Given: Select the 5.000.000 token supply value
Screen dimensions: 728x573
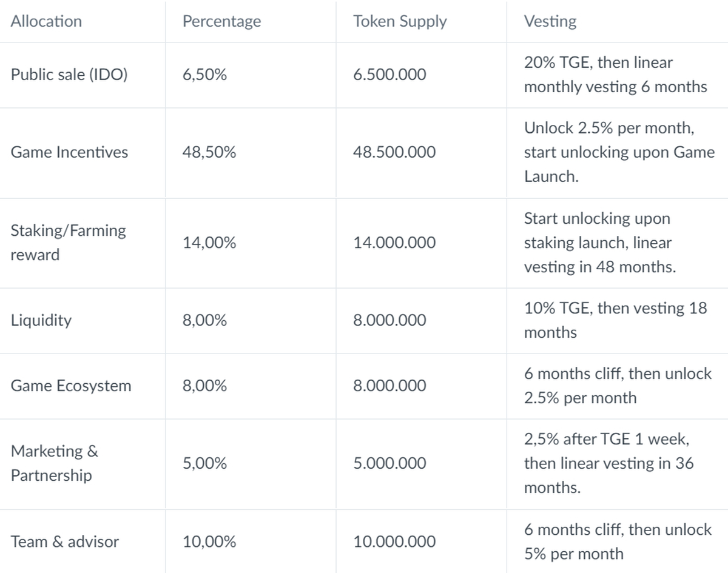Looking at the screenshot, I should coord(389,463).
